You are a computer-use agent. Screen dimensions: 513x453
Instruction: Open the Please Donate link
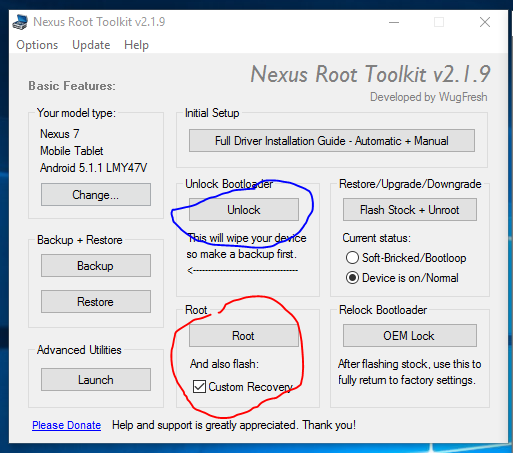point(67,425)
